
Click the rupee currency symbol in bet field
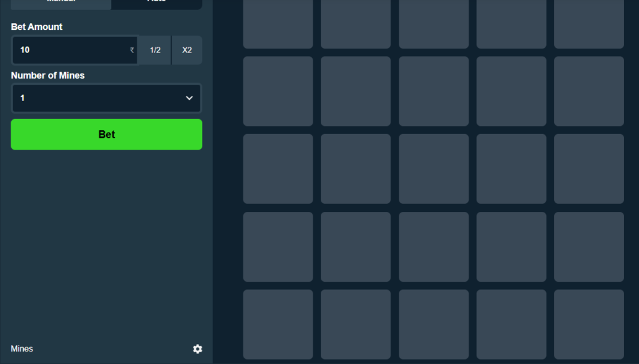coord(132,50)
